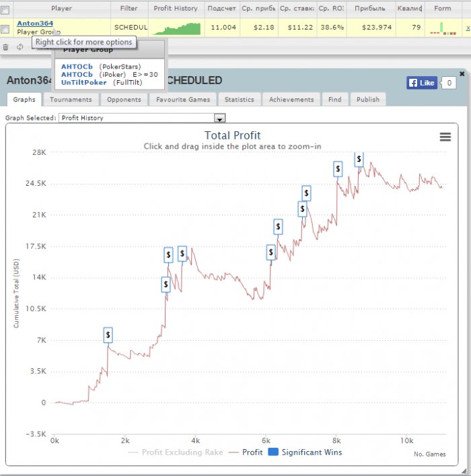471x476 pixels.
Task: Open the Statistics tab
Action: tap(239, 100)
